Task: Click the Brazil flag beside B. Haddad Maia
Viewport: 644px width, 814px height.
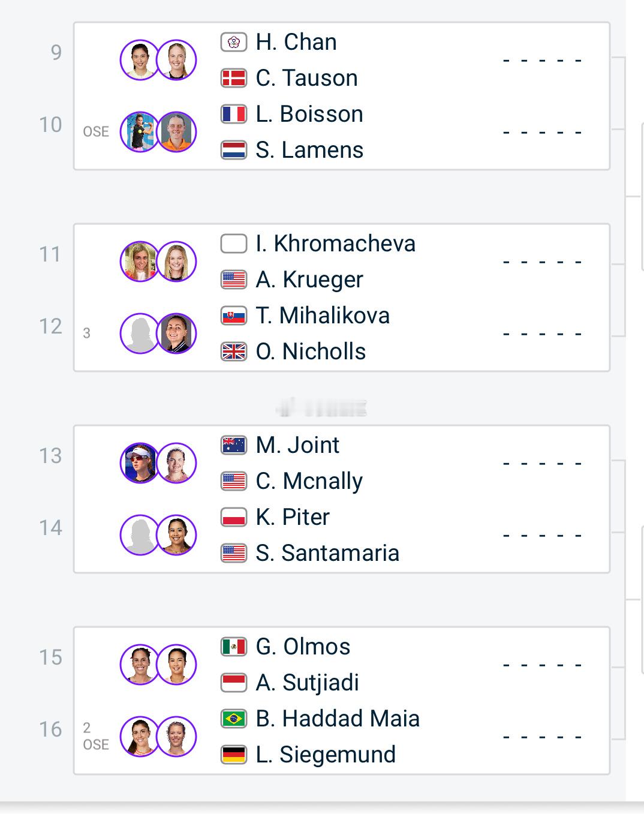Action: point(234,719)
